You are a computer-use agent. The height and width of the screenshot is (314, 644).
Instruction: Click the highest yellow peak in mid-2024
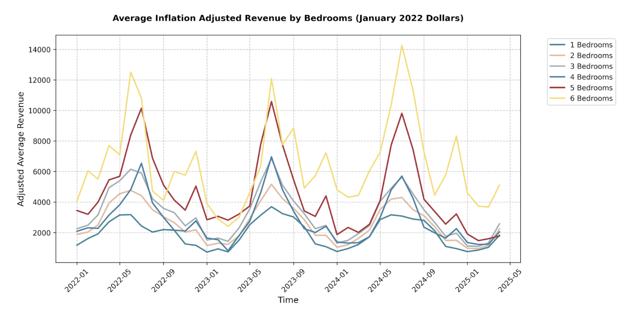402,45
